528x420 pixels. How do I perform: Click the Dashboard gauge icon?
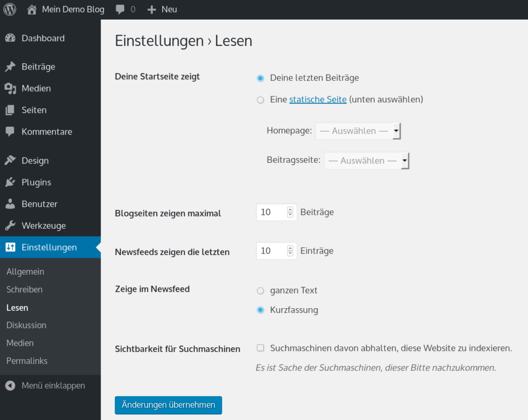[10, 38]
